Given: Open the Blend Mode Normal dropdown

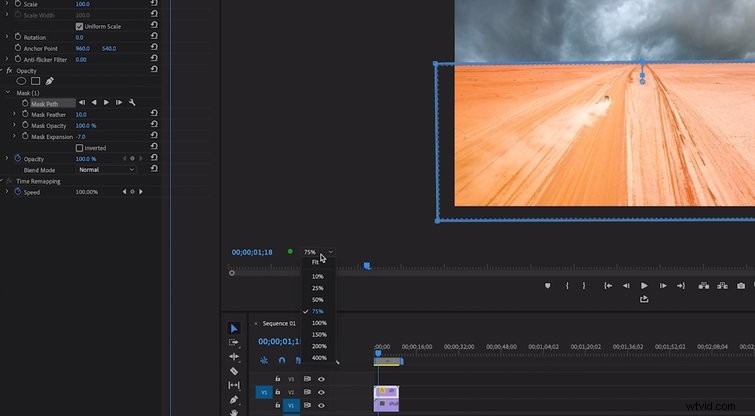Looking at the screenshot, I should (106, 169).
